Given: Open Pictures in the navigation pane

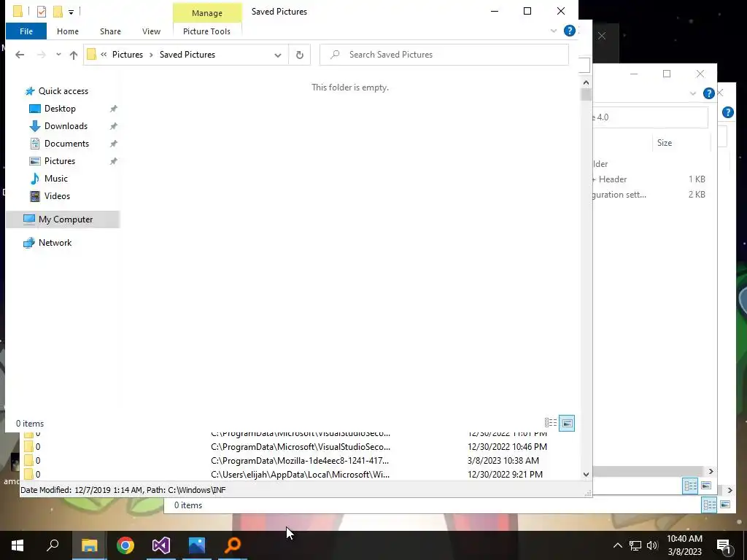Looking at the screenshot, I should pyautogui.click(x=60, y=161).
